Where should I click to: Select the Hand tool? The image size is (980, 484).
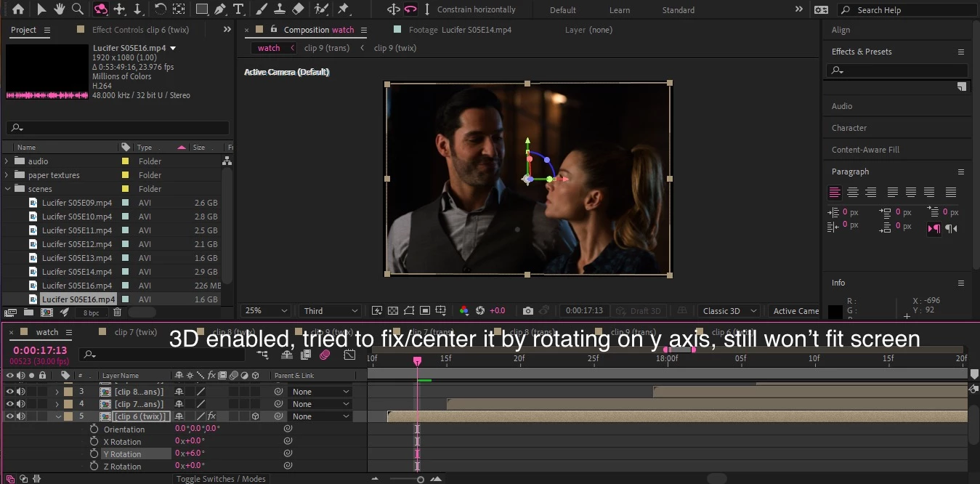coord(60,9)
